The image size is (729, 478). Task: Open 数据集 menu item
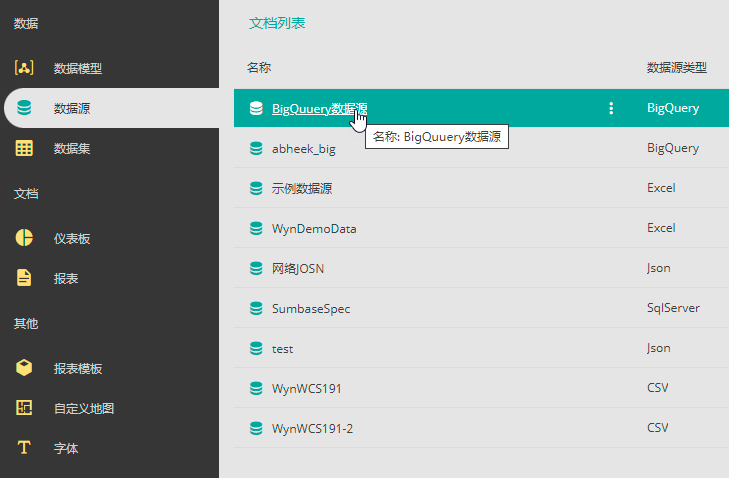tap(72, 148)
